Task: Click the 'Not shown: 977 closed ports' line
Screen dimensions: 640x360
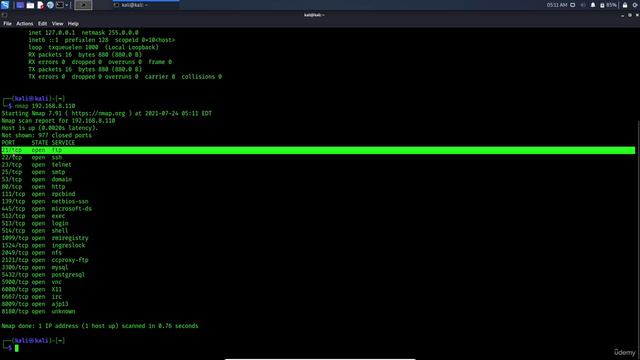Action: click(47, 136)
